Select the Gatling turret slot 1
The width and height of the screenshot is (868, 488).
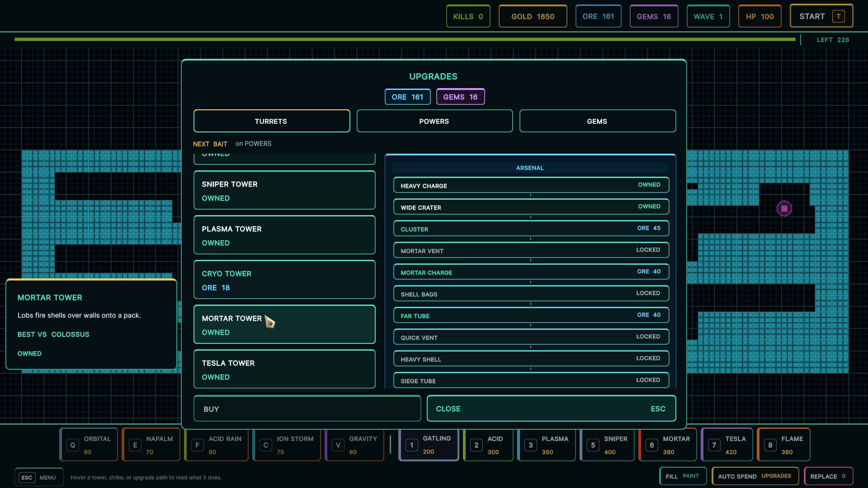(x=429, y=445)
